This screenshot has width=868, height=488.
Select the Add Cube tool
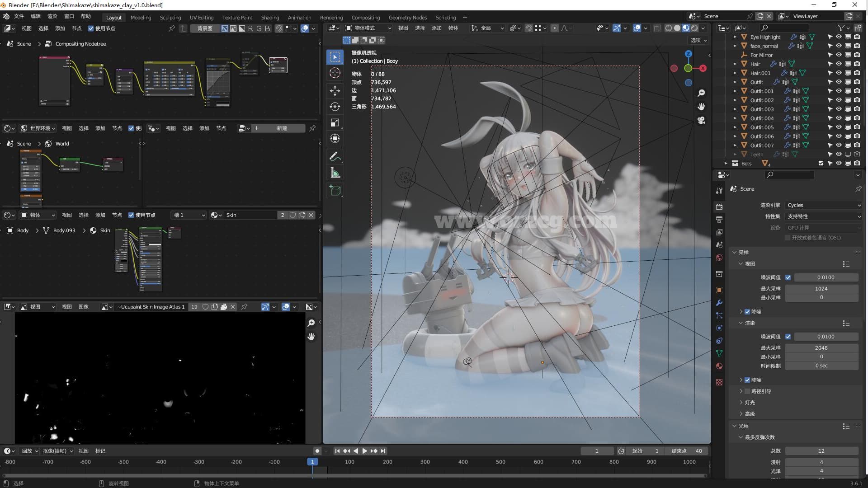(335, 191)
